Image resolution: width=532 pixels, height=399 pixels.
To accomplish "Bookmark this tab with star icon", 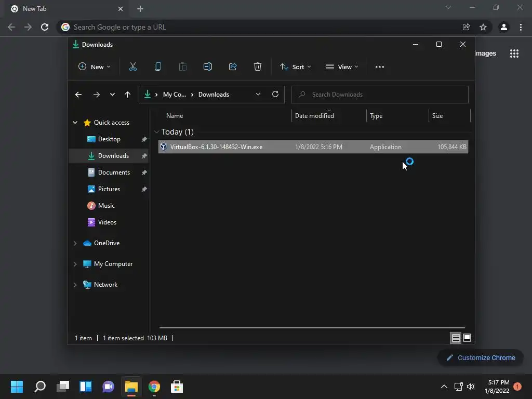I will click(x=483, y=27).
